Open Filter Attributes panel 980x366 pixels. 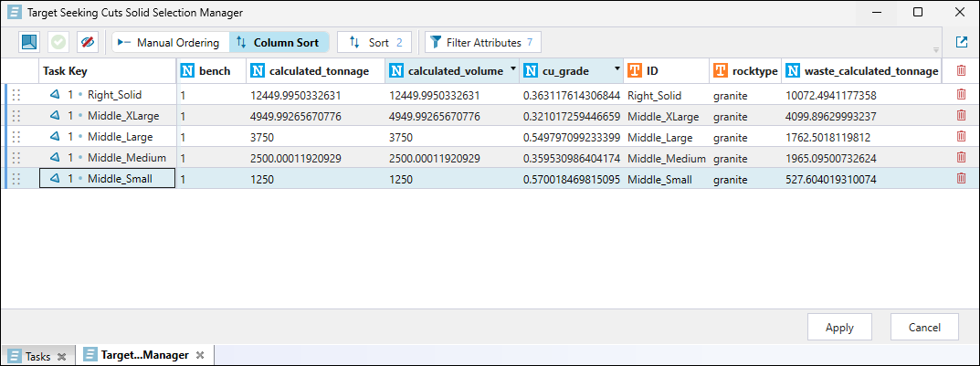[x=483, y=42]
